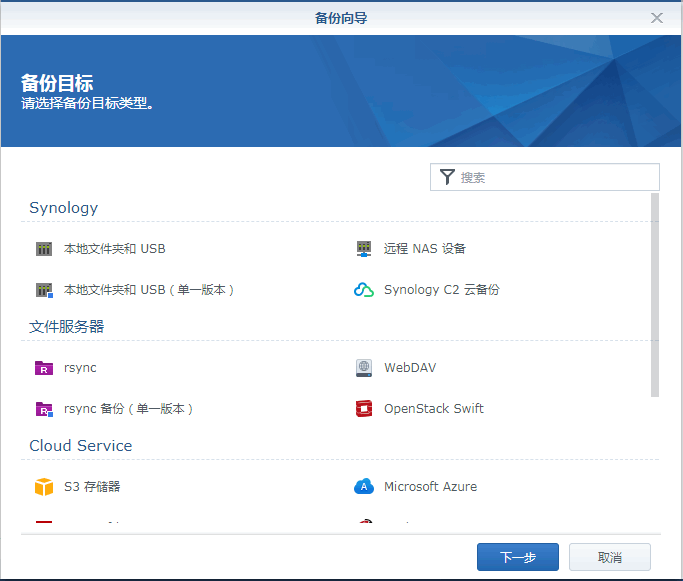The width and height of the screenshot is (683, 581).
Task: Cancel the wizard with 取消
Action: click(x=609, y=557)
